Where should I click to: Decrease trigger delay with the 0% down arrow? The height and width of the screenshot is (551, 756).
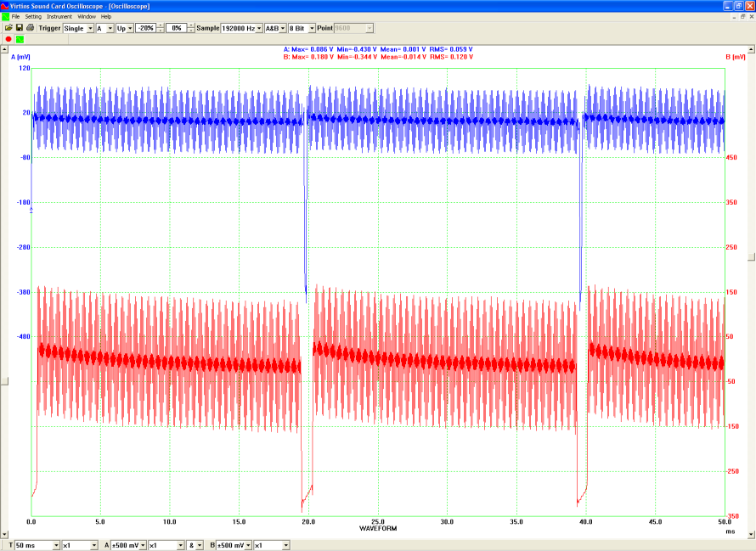click(x=191, y=31)
